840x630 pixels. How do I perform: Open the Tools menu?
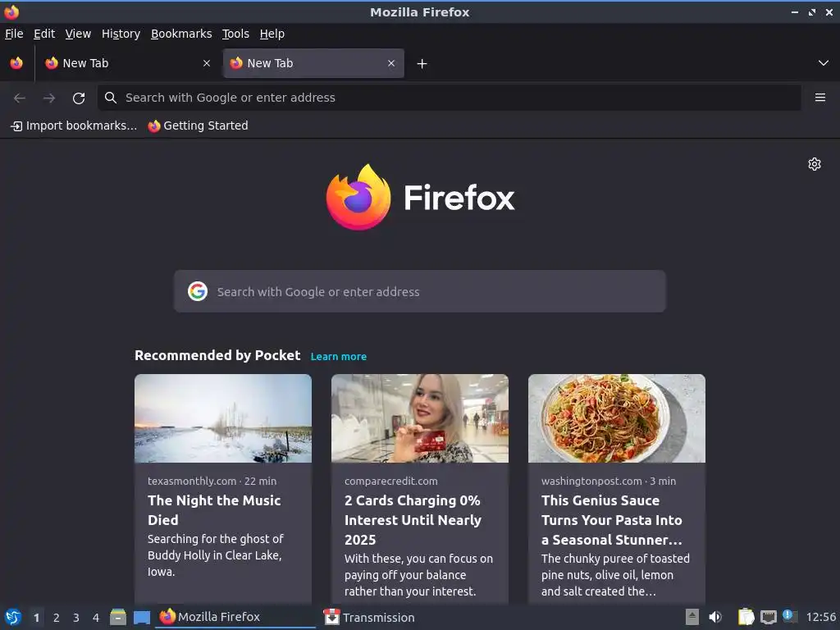pyautogui.click(x=235, y=34)
